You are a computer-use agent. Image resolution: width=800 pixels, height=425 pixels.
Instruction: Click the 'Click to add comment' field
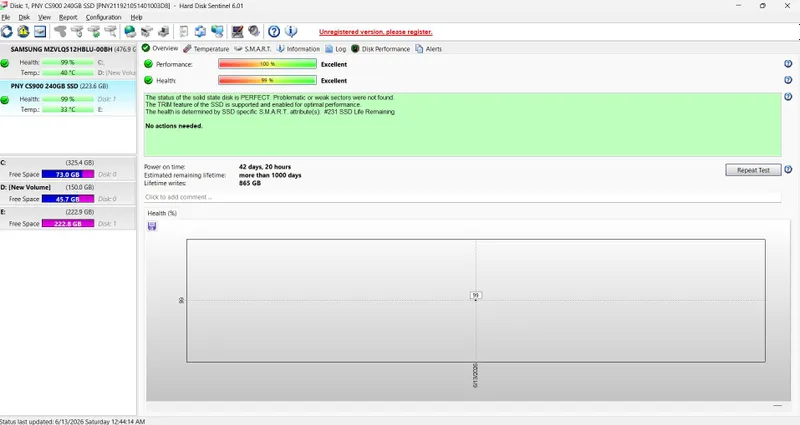(462, 197)
